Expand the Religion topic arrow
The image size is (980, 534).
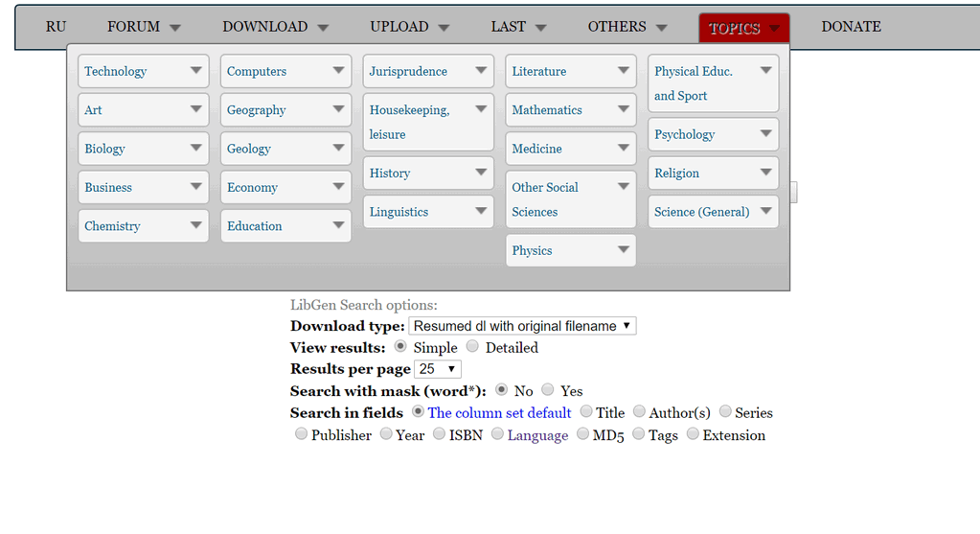pyautogui.click(x=765, y=173)
